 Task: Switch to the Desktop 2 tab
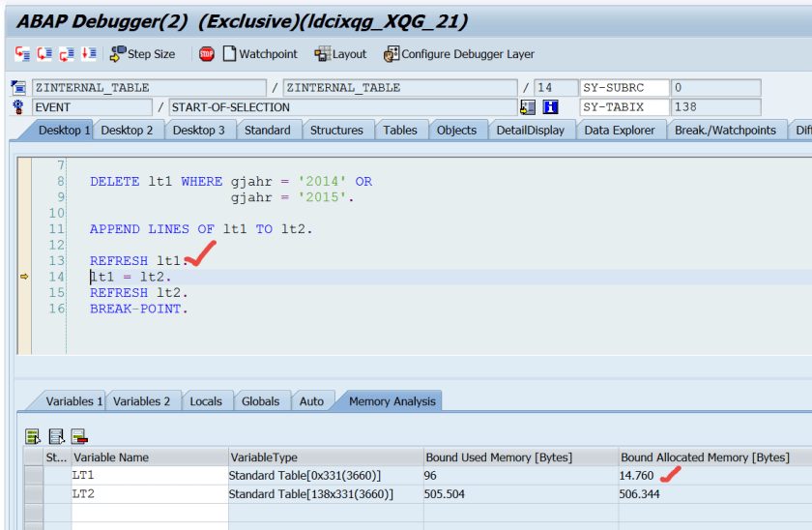pyautogui.click(x=127, y=131)
